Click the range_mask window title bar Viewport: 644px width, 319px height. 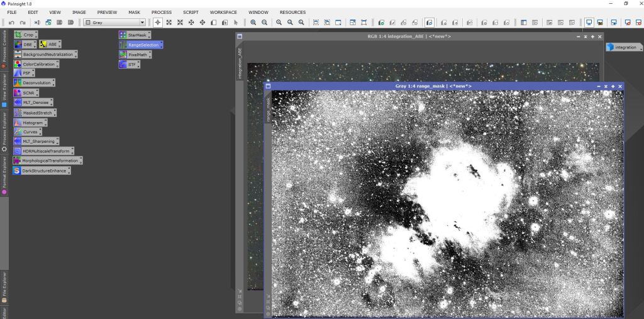pos(433,86)
